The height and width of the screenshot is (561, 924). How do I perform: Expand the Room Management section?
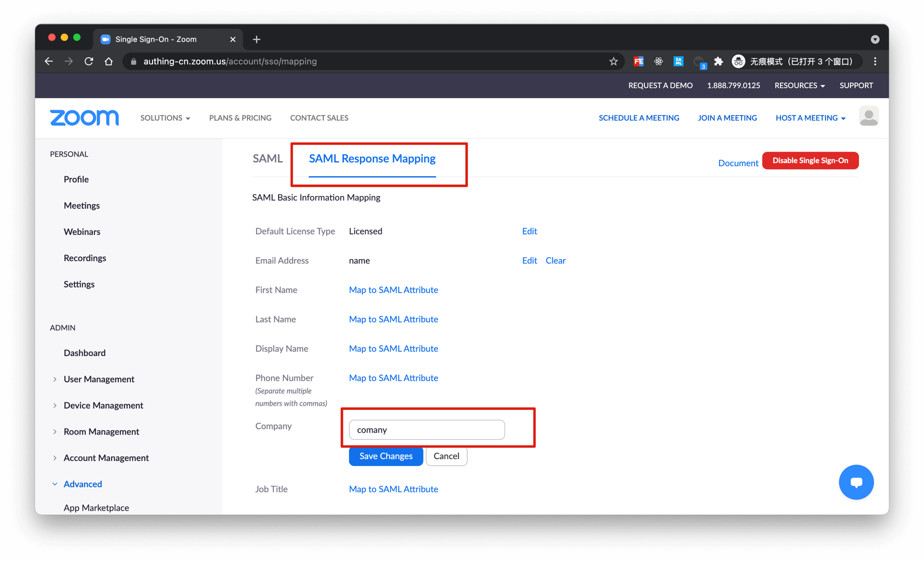click(101, 431)
